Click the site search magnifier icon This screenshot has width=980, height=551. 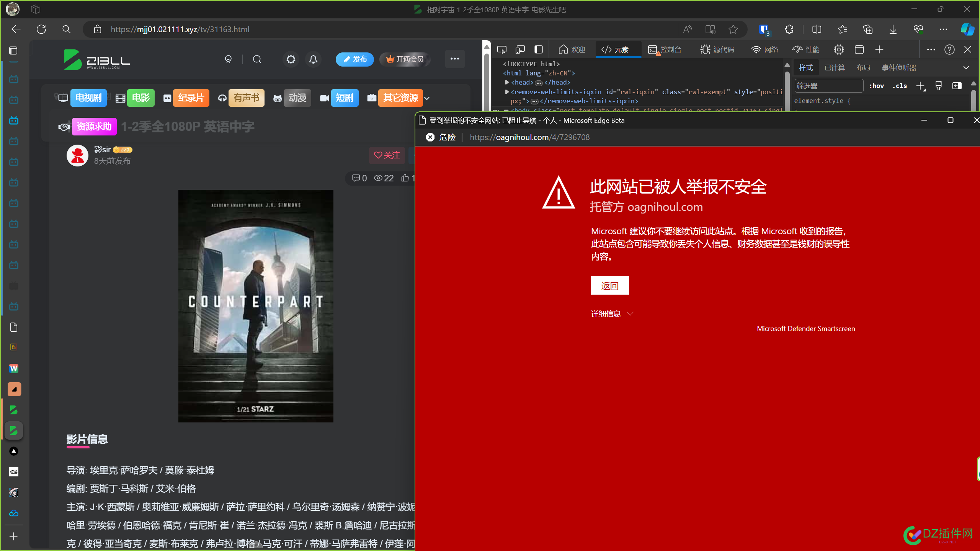click(x=257, y=59)
